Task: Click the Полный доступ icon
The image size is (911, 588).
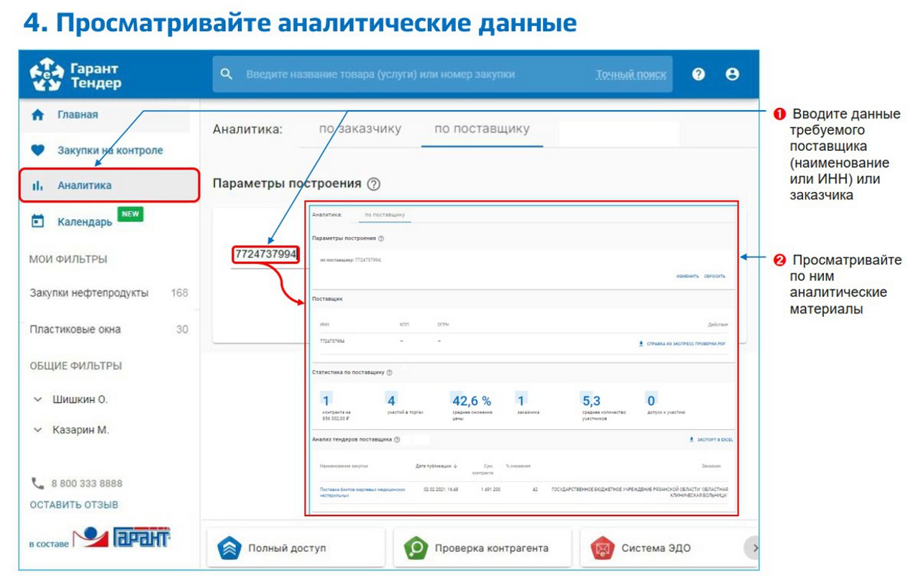Action: (x=229, y=548)
